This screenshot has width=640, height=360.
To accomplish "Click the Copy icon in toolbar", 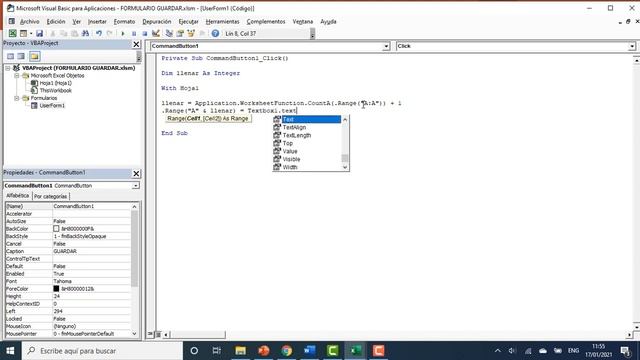I will click(x=63, y=33).
